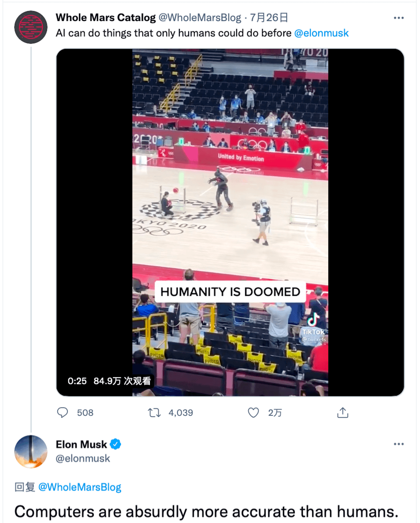This screenshot has height=523, width=420.
Task: Open the 7月26日 tweet timestamp
Action: (269, 17)
